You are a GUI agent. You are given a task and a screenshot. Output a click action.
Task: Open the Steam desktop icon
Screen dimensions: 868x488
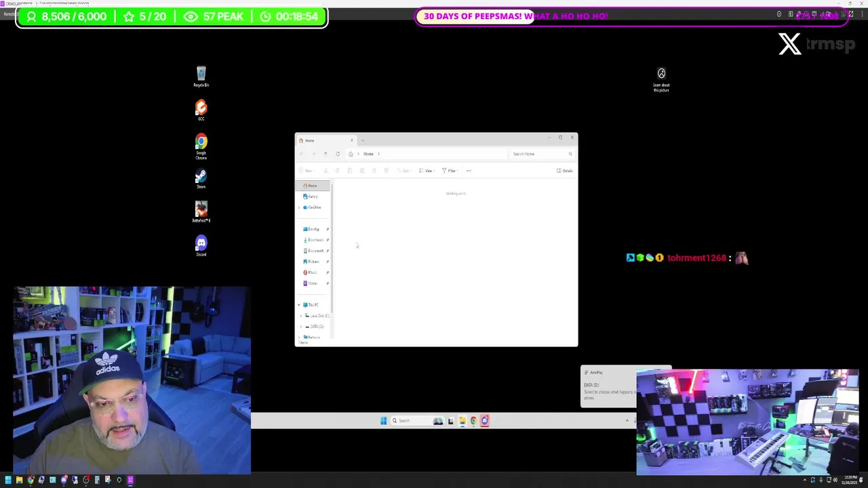point(201,178)
